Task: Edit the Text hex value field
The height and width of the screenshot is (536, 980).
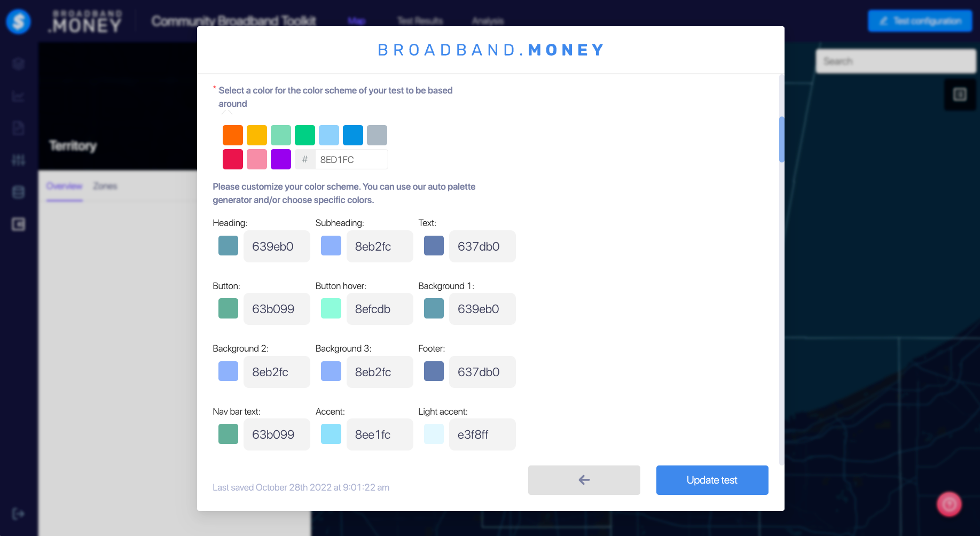Action: coord(482,246)
